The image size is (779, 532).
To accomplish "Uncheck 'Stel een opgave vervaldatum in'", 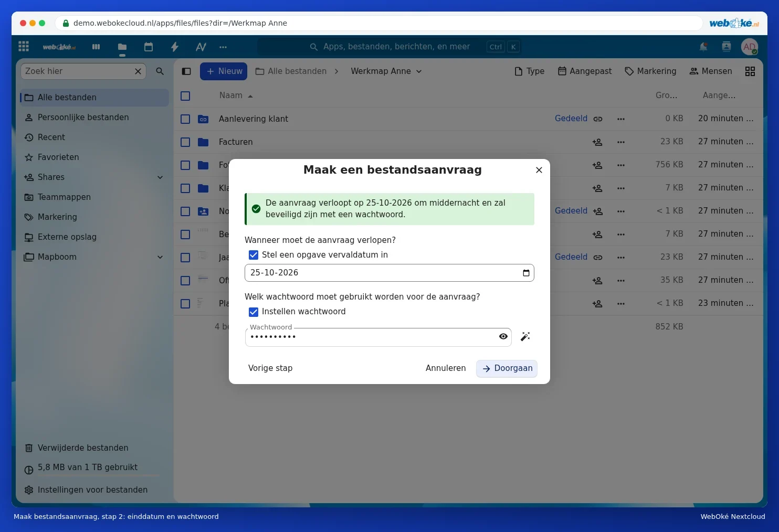I will [x=254, y=255].
